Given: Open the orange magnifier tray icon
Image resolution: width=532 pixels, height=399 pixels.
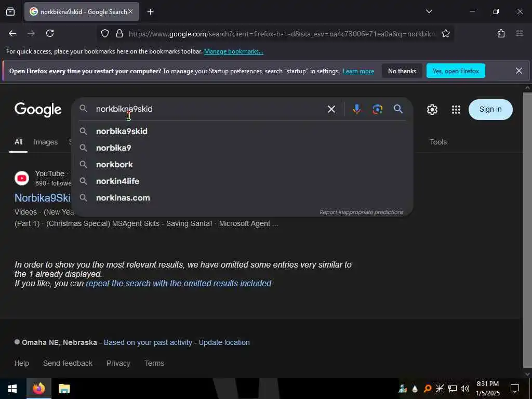Looking at the screenshot, I should (x=428, y=389).
